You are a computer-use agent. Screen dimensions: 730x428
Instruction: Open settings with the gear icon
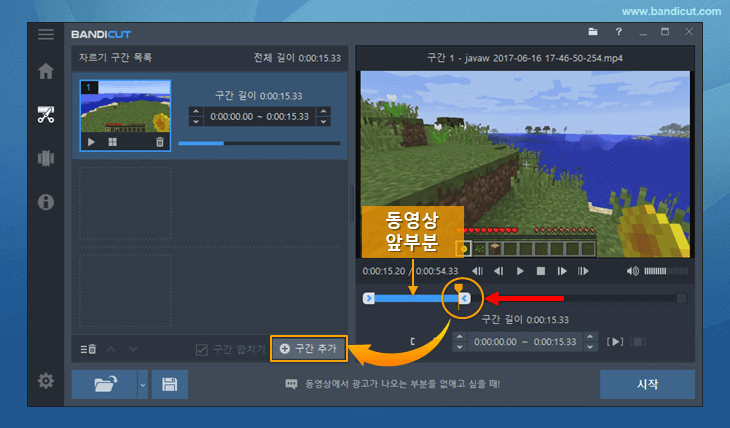pos(46,381)
